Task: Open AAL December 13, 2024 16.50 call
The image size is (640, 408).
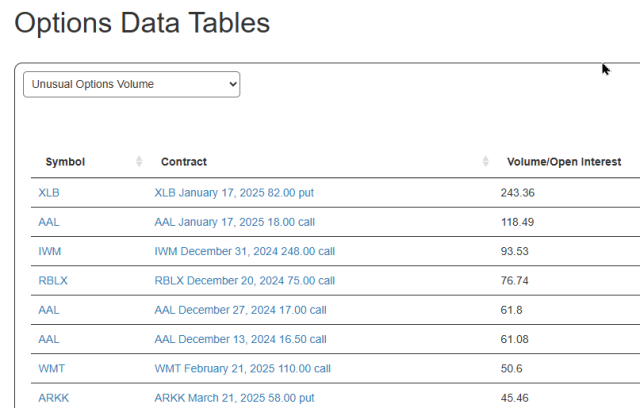Action: (241, 340)
